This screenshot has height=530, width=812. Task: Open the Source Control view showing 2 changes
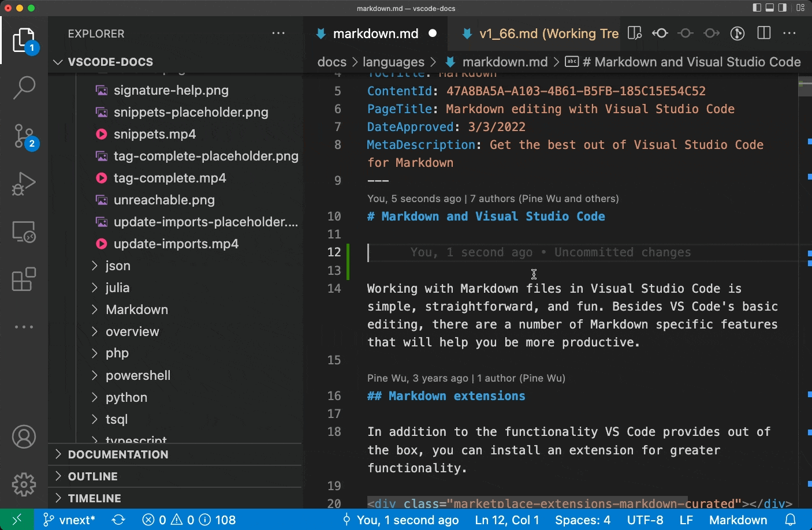pyautogui.click(x=24, y=136)
